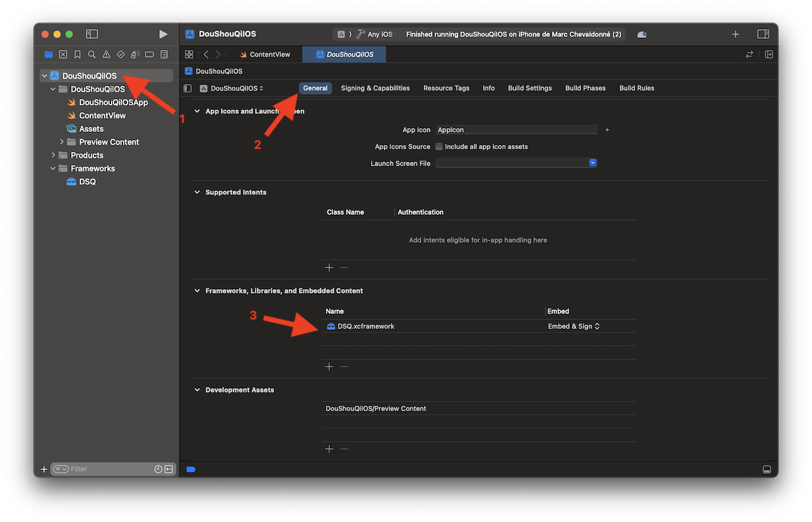This screenshot has width=812, height=522.
Task: Show recently modified files filter clock icon
Action: (158, 469)
